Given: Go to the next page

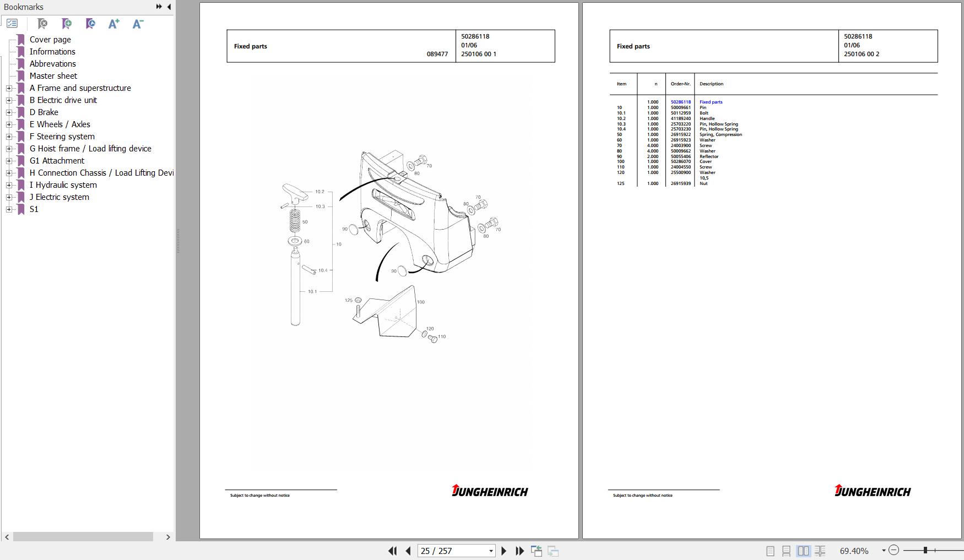Looking at the screenshot, I should 503,551.
